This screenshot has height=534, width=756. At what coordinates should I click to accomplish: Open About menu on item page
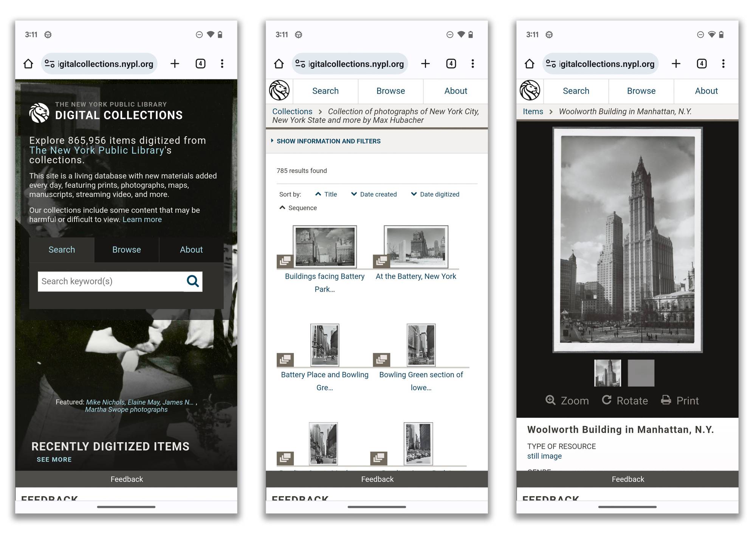[706, 91]
